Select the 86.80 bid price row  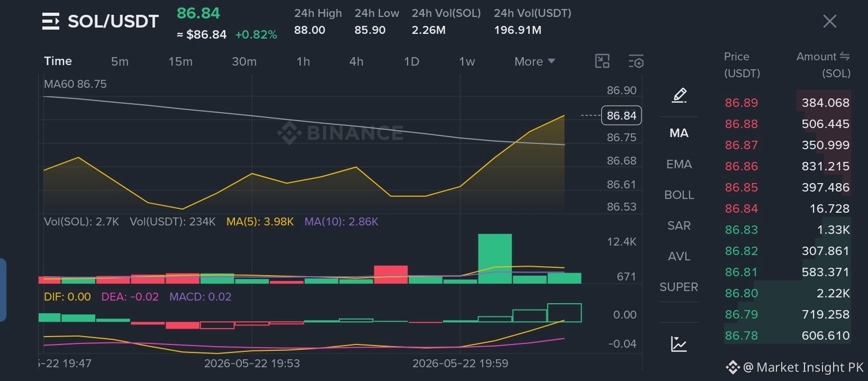click(787, 293)
